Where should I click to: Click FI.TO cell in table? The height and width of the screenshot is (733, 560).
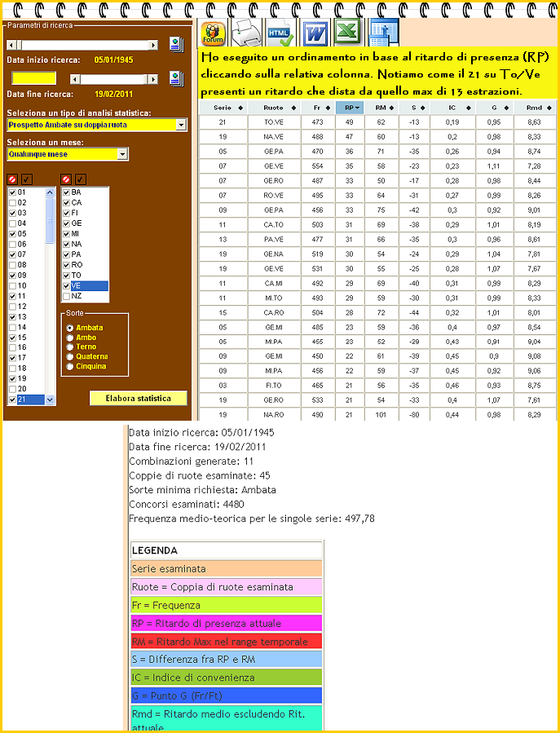point(274,386)
